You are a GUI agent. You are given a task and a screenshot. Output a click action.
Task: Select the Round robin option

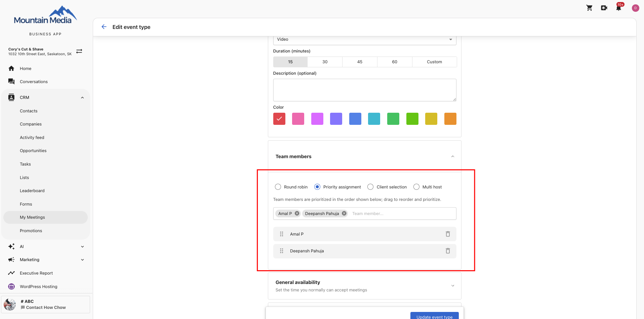(278, 187)
